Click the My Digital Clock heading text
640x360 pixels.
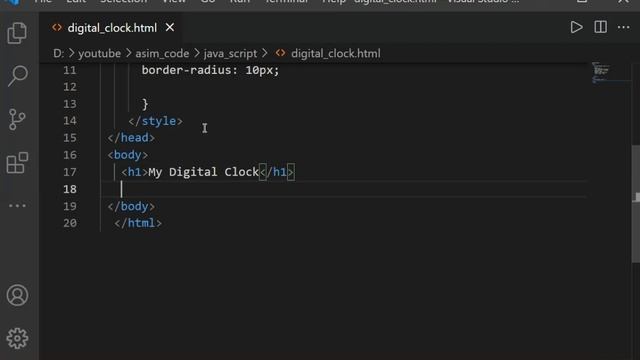point(204,172)
